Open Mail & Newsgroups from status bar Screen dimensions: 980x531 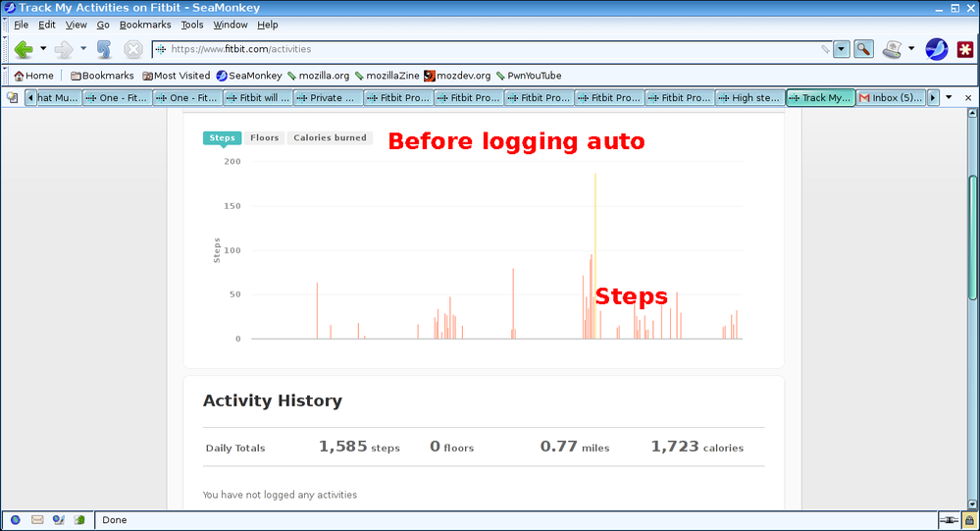point(37,520)
